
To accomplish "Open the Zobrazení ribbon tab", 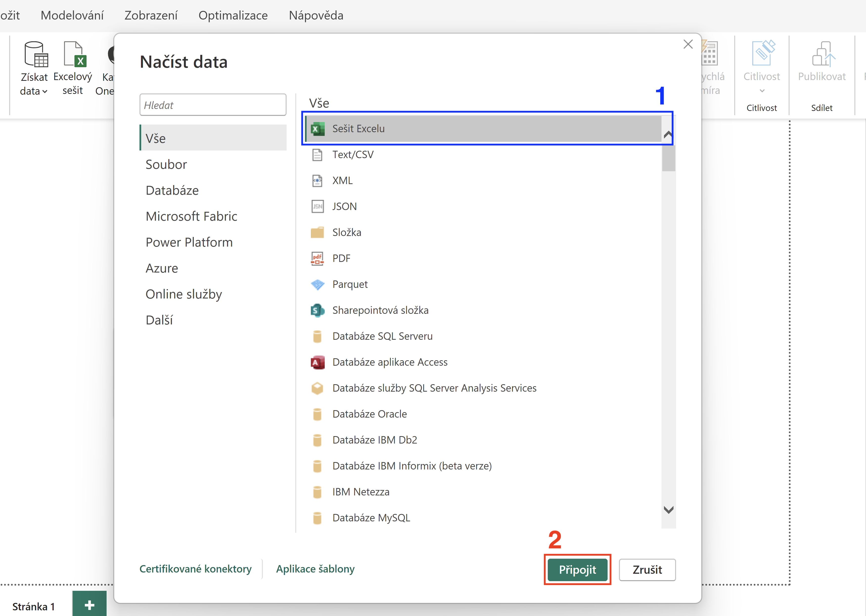I will click(151, 15).
